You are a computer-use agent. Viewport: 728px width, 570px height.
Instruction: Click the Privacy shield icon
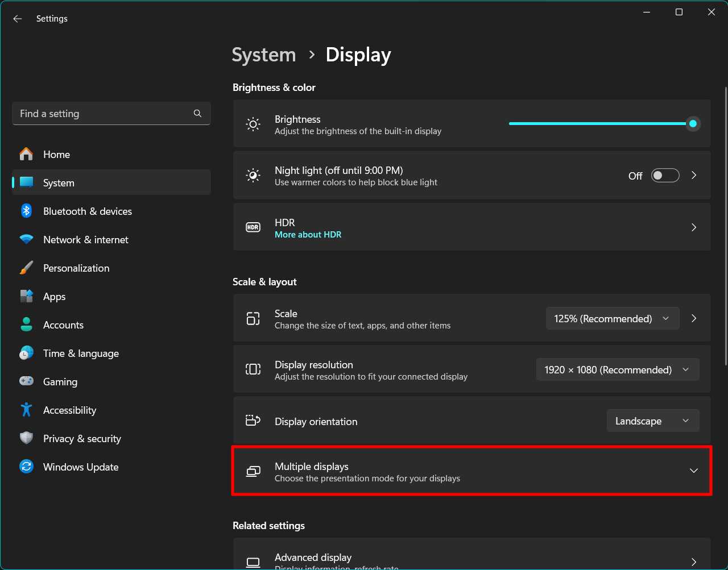[x=26, y=438]
